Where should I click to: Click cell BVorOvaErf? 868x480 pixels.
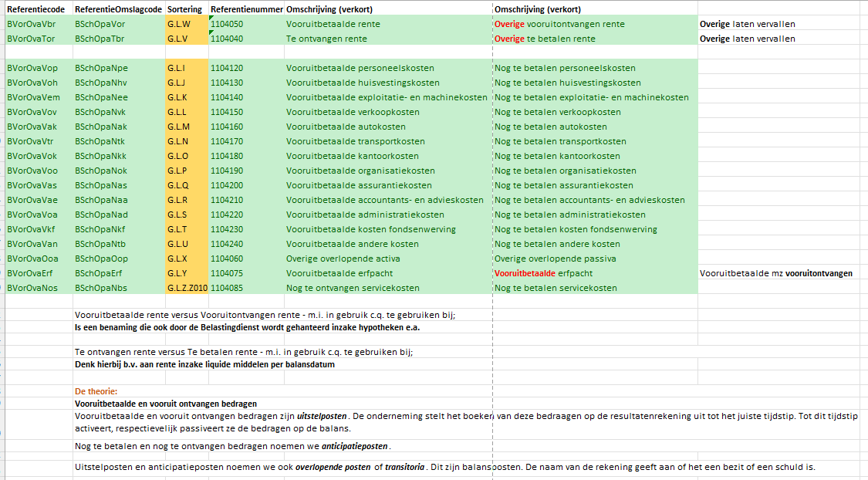pyautogui.click(x=39, y=273)
